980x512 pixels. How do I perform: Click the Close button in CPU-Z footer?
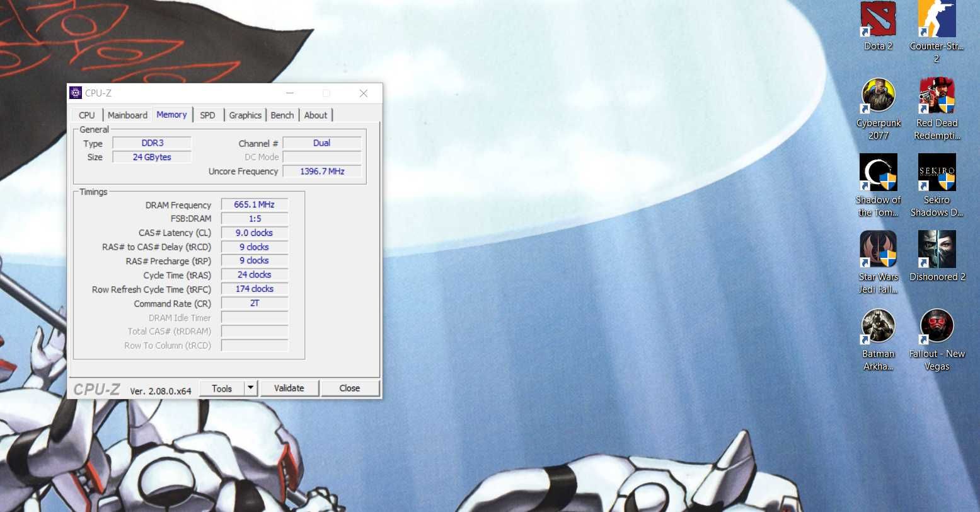pyautogui.click(x=350, y=388)
